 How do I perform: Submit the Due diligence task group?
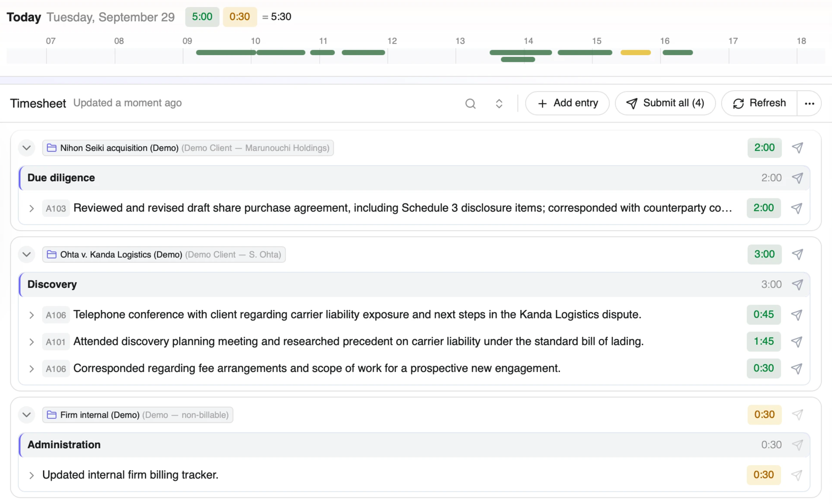coord(797,178)
